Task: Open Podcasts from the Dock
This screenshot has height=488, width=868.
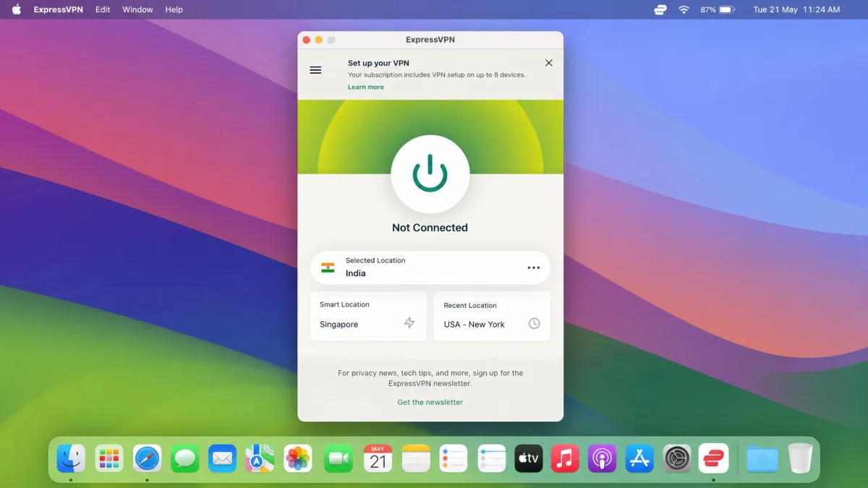Action: (603, 458)
